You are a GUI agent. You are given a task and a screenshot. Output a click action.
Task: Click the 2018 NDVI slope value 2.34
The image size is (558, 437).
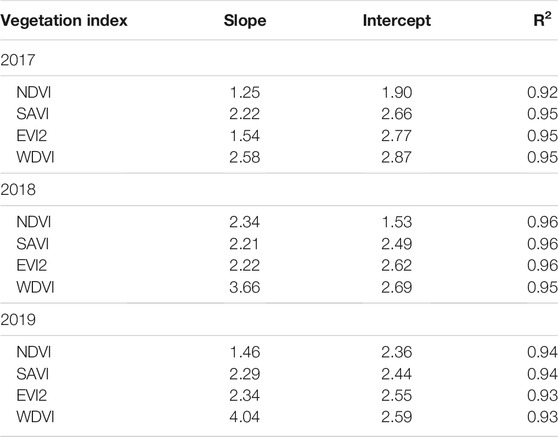pyautogui.click(x=244, y=222)
